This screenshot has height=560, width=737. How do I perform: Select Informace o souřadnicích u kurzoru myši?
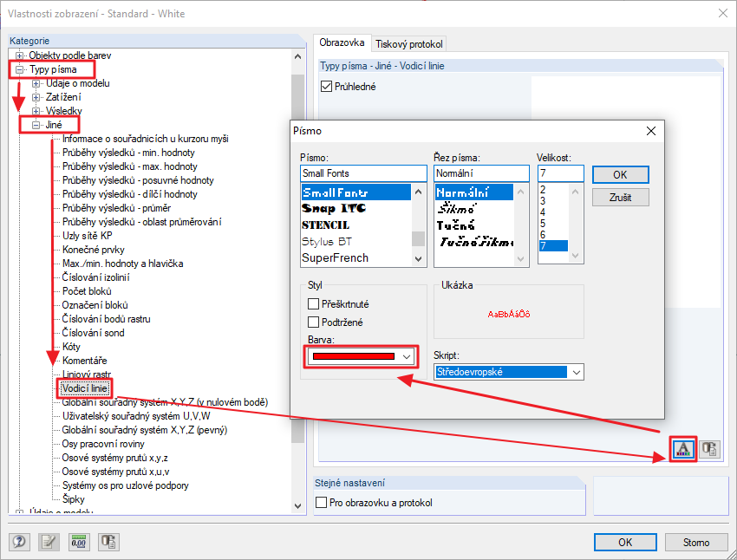(146, 139)
